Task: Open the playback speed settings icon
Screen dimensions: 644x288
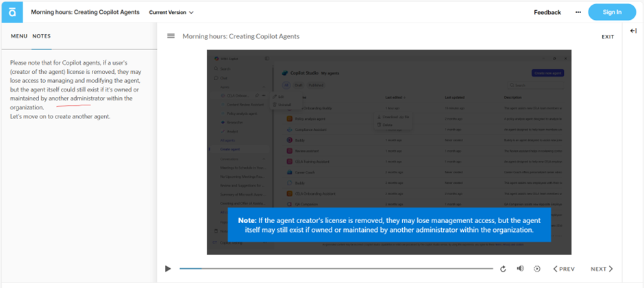Action: coord(537,269)
